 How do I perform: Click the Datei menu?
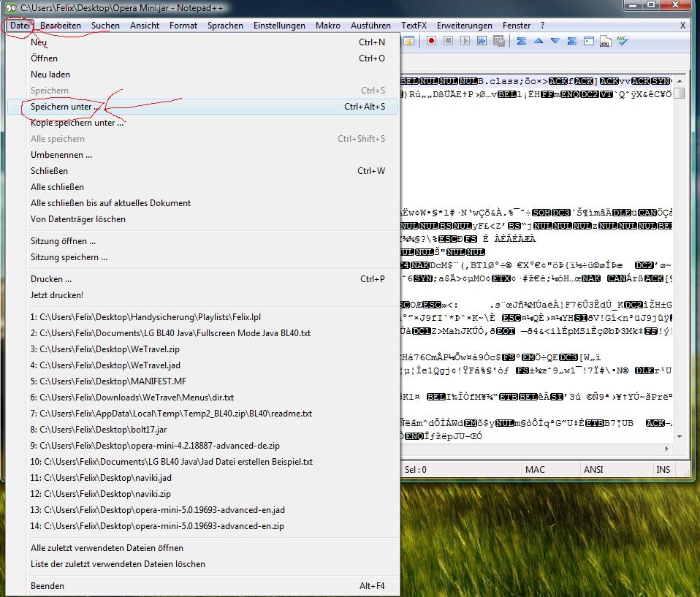pyautogui.click(x=20, y=26)
